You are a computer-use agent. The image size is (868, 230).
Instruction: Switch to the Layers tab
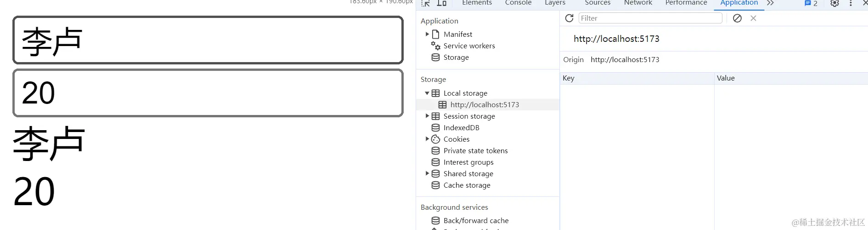coord(555,3)
